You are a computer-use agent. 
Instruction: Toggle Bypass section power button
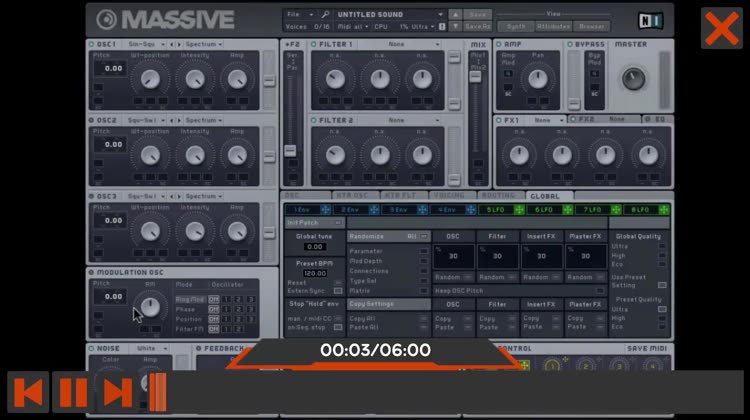tap(570, 44)
